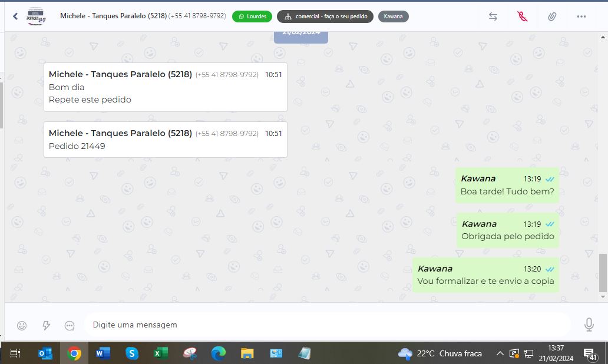The width and height of the screenshot is (608, 364).
Task: Open the three-dots more options menu
Action: pyautogui.click(x=581, y=16)
